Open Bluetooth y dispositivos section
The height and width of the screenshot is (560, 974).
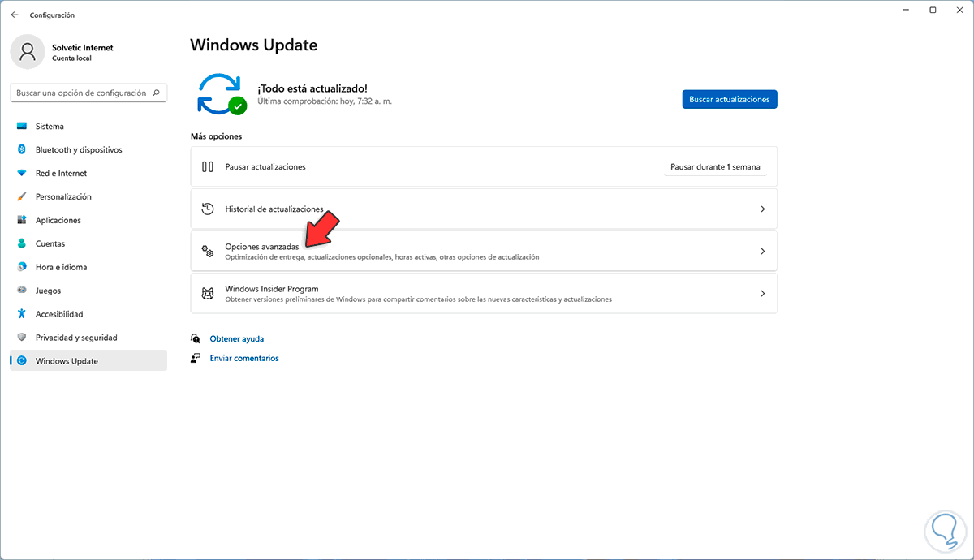point(88,150)
